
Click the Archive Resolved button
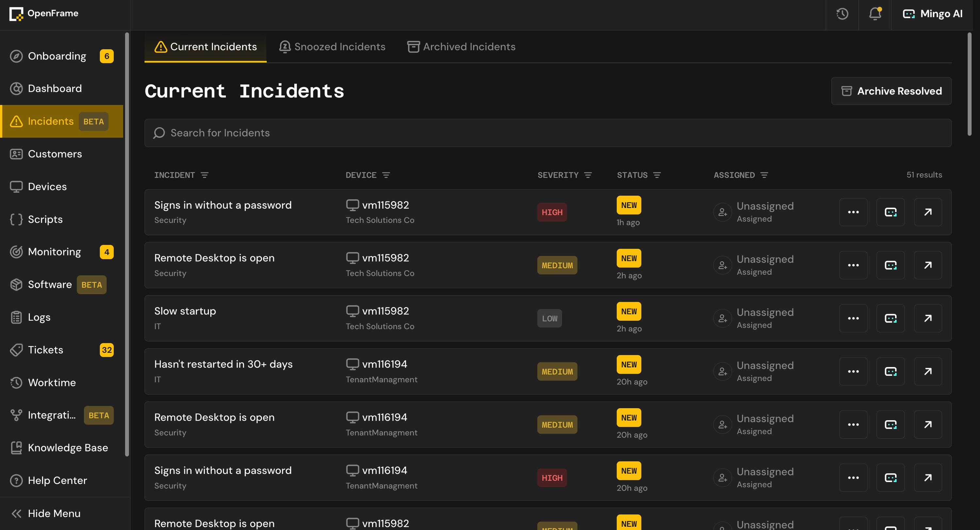[891, 91]
